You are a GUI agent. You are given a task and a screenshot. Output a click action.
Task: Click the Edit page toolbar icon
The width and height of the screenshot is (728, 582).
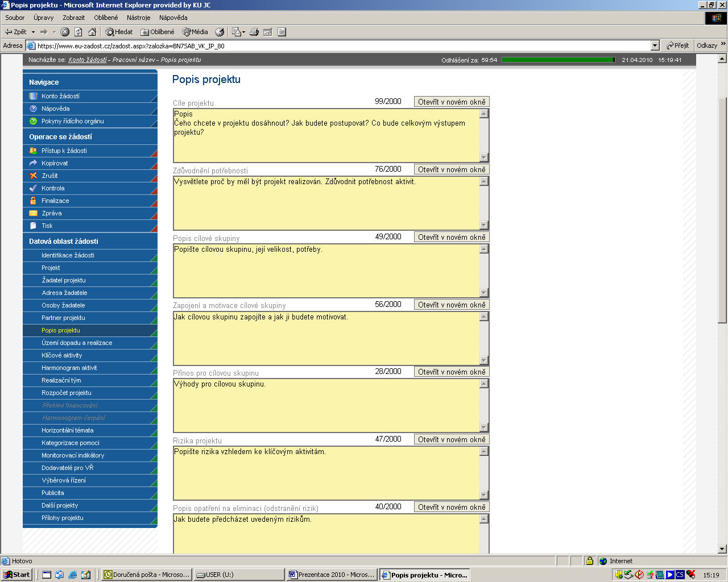tap(268, 32)
